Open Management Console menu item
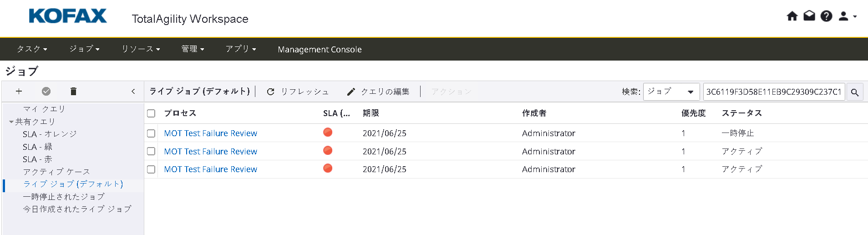868x235 pixels. [x=320, y=49]
